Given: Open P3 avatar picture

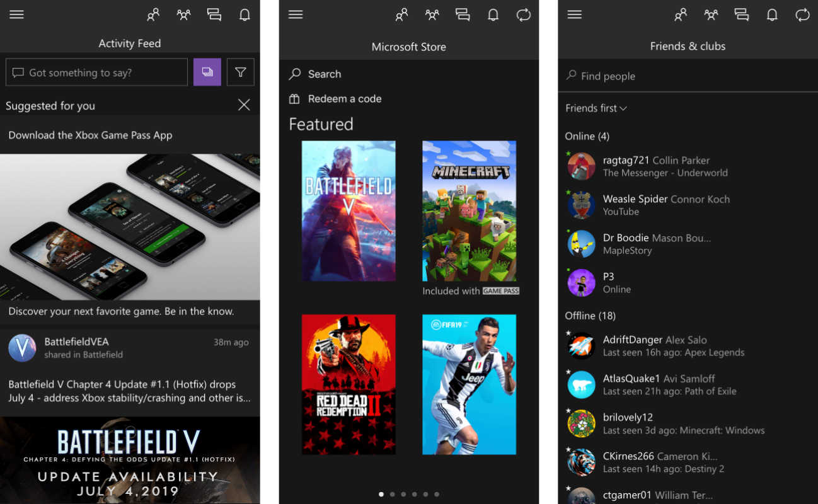Looking at the screenshot, I should point(581,283).
